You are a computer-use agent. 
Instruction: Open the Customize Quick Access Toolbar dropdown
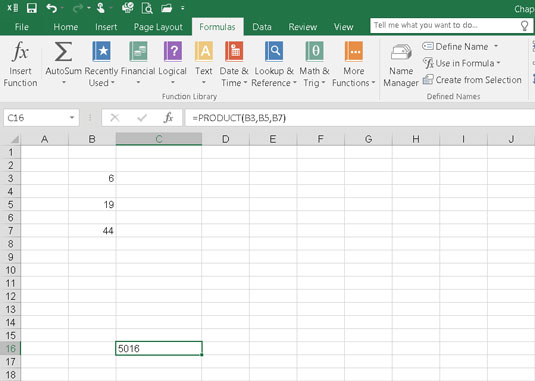[183, 8]
